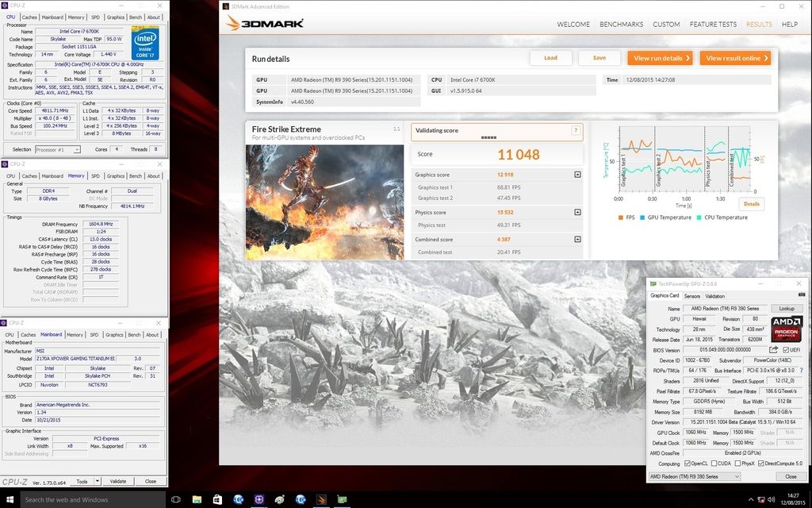Click the Bus Interface question mark in GPU-Z

click(x=801, y=371)
